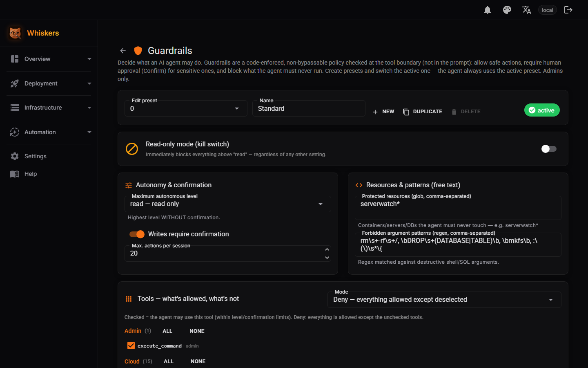The image size is (588, 368).
Task: Open the Maximum autonomous level dropdown
Action: point(227,204)
